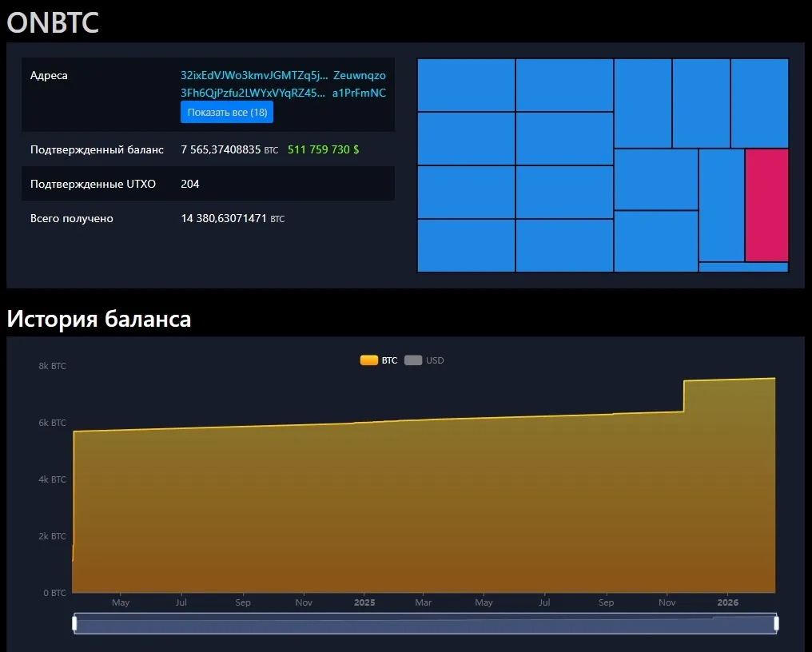Toggle the USD series in chart legend

(x=424, y=360)
